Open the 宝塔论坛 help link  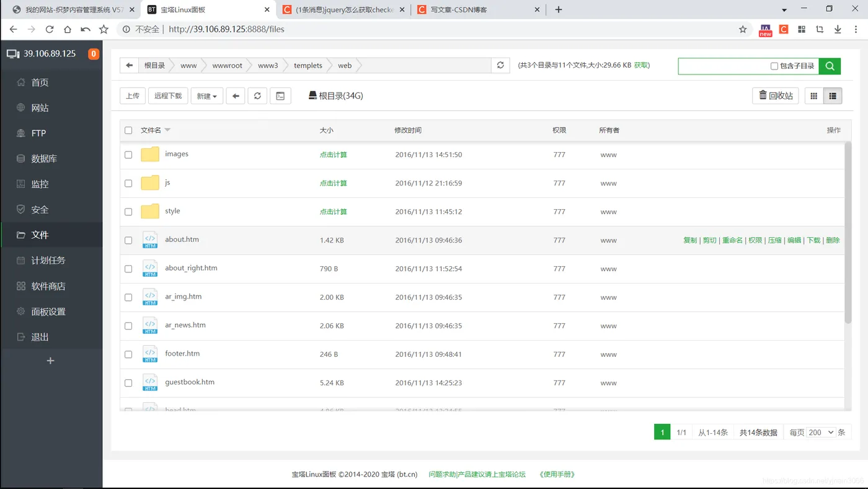(477, 474)
